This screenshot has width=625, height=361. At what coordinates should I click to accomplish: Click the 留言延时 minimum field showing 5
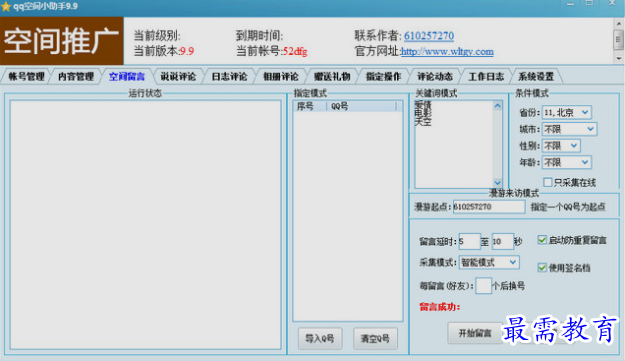pyautogui.click(x=469, y=241)
